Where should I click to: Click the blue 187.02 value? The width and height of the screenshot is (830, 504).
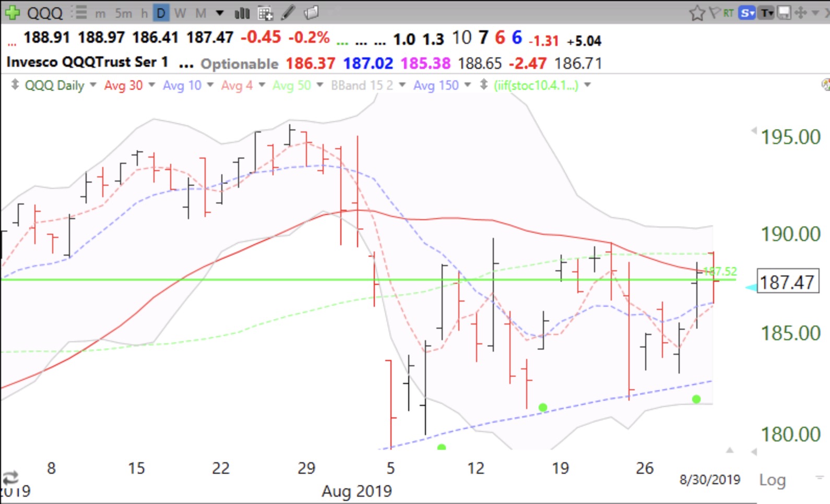tap(368, 64)
